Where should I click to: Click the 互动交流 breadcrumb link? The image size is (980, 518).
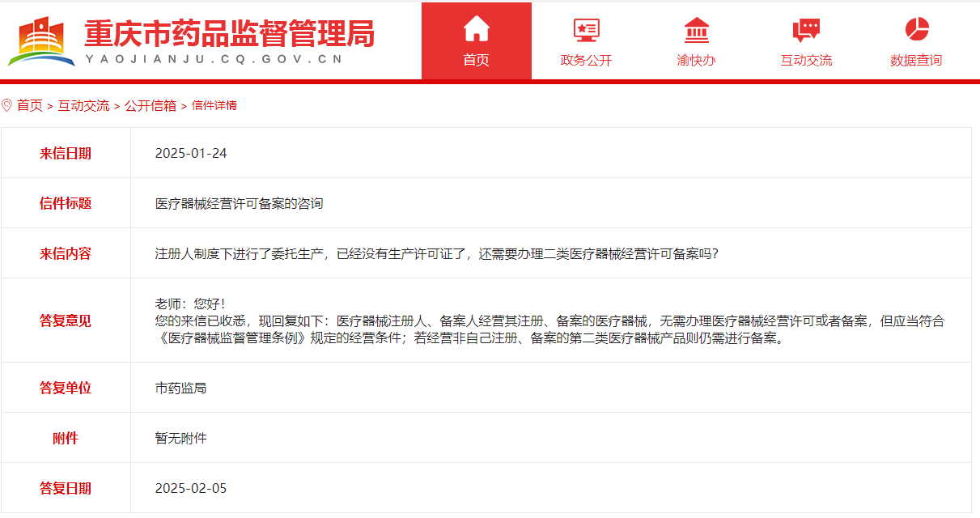coord(83,105)
